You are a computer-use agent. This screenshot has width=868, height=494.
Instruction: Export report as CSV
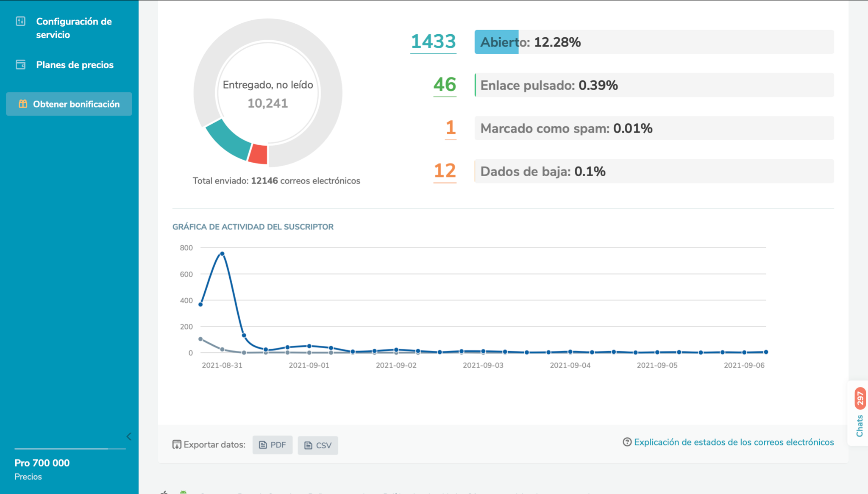tap(318, 445)
